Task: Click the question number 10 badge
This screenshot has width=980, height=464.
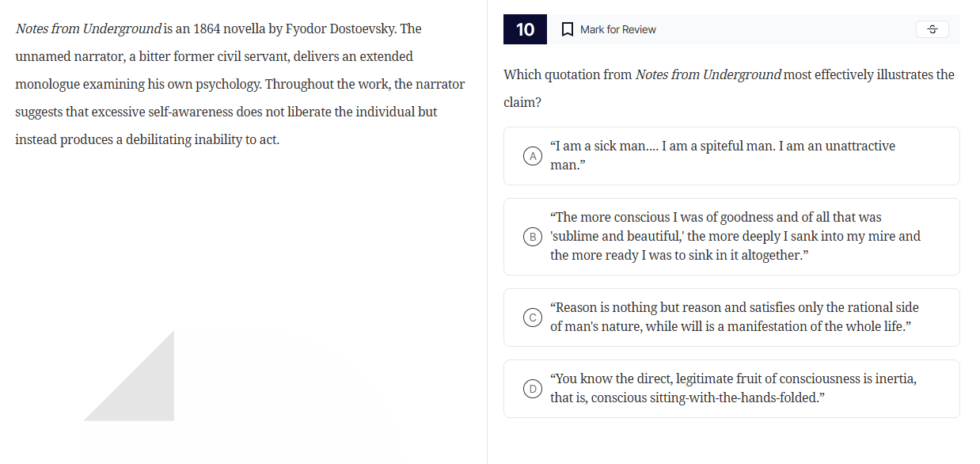Action: [x=525, y=29]
